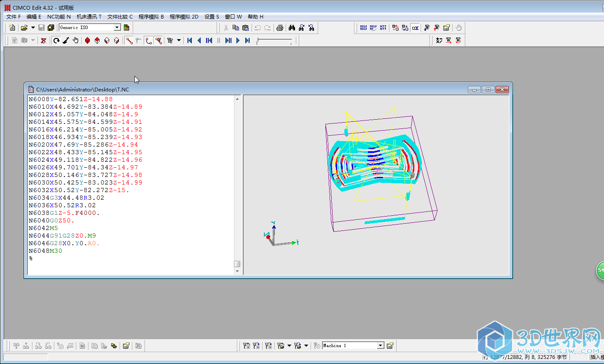The image size is (604, 364).
Task: Toggle the rotate view tool
Action: tap(56, 40)
